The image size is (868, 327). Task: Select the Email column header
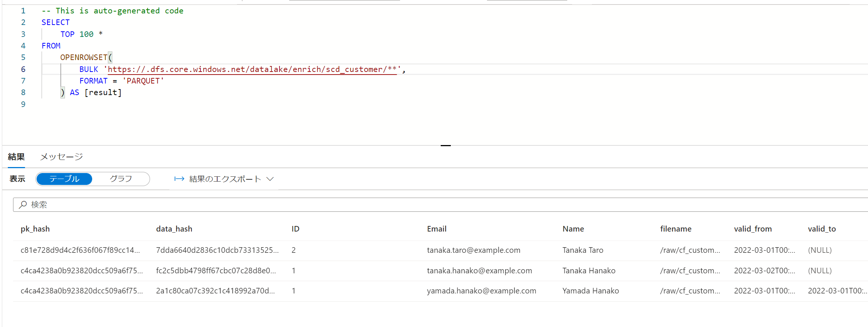(x=437, y=229)
